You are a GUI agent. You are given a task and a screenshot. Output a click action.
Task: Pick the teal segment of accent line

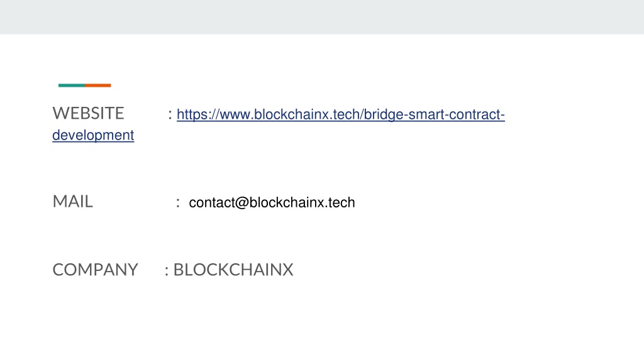[72, 85]
